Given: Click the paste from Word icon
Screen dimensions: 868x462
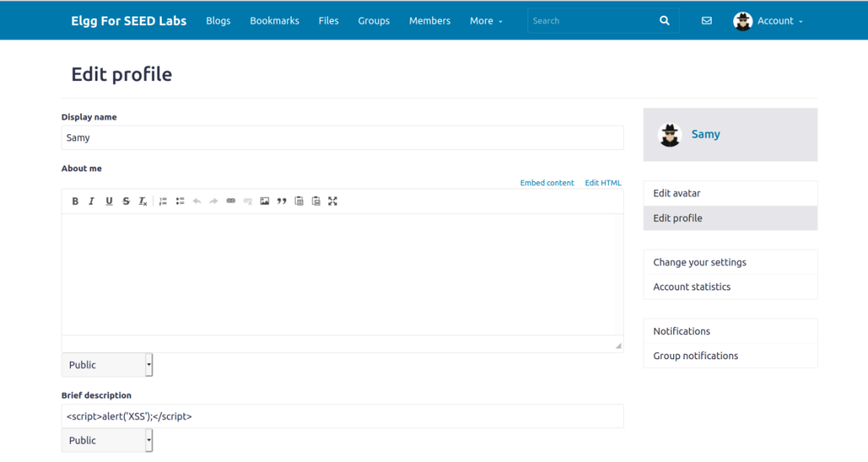Looking at the screenshot, I should coord(316,202).
